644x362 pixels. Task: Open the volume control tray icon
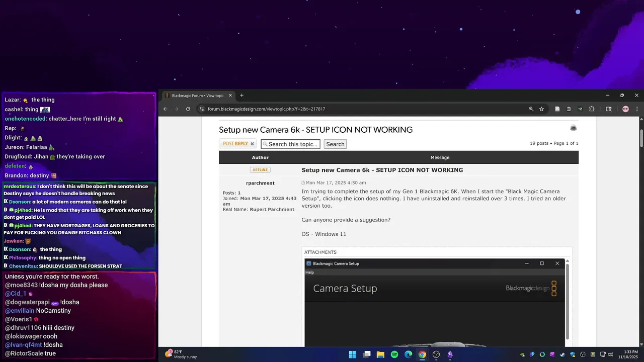pos(611,354)
